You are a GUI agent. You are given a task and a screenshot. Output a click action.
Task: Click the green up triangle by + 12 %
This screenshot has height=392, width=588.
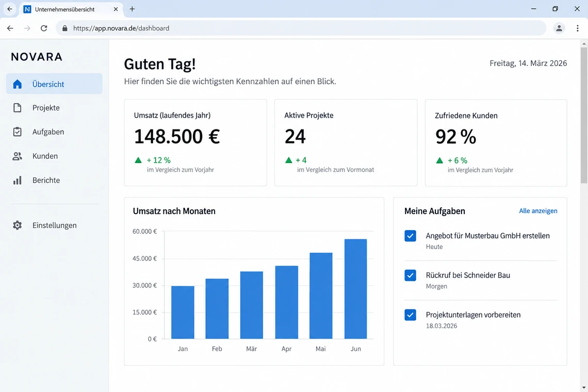point(138,160)
